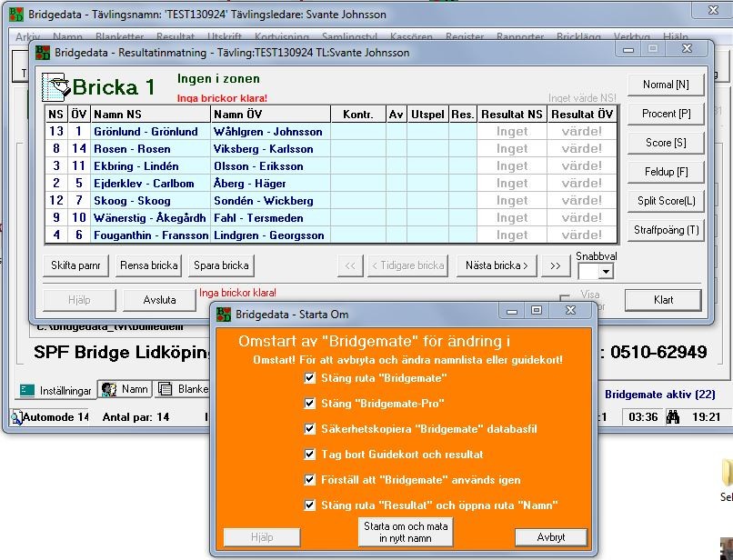
Task: Uncheck Stäng ruta "Bridgemate" checkbox
Action: point(309,377)
